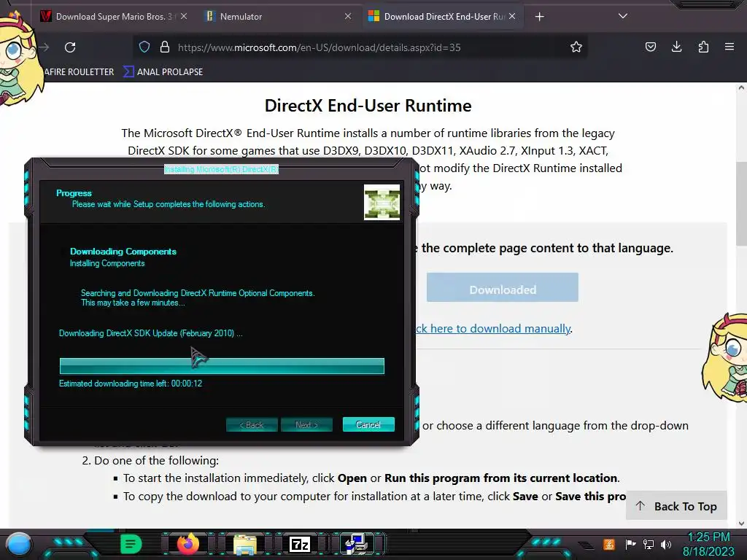
Task: Click the Java tray icon
Action: [608, 544]
